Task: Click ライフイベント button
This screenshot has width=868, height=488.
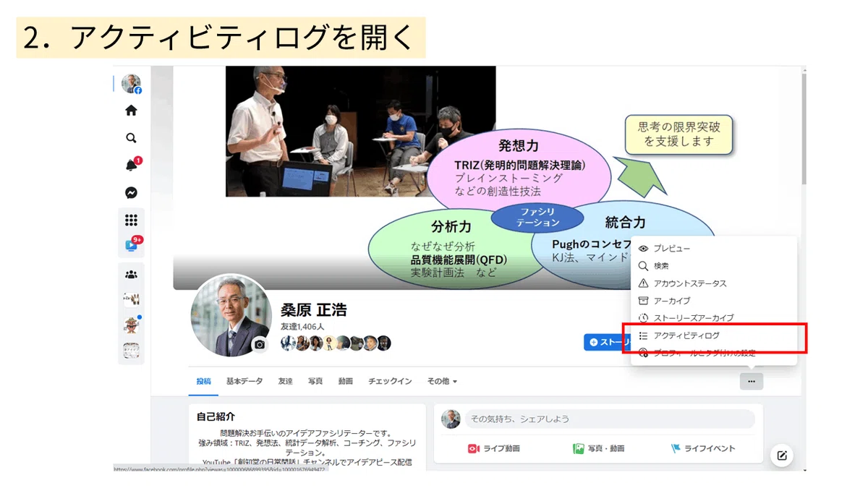Action: [x=703, y=448]
